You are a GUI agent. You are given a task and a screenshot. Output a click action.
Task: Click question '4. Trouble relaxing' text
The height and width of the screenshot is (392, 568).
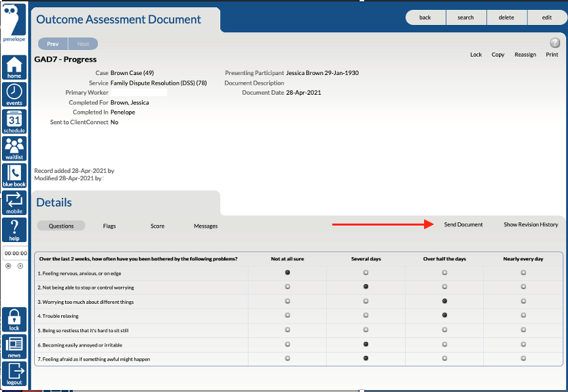(58, 316)
